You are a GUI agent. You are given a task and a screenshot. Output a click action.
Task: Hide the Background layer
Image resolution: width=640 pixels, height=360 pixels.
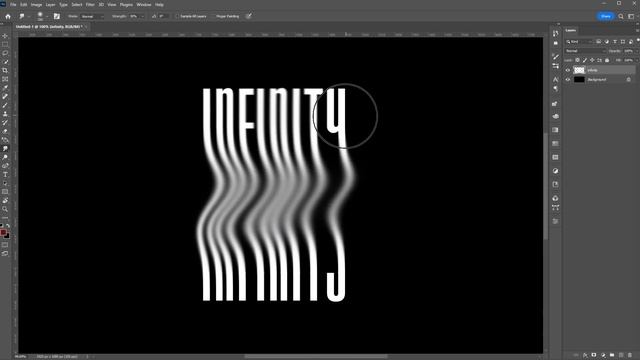pyautogui.click(x=568, y=80)
